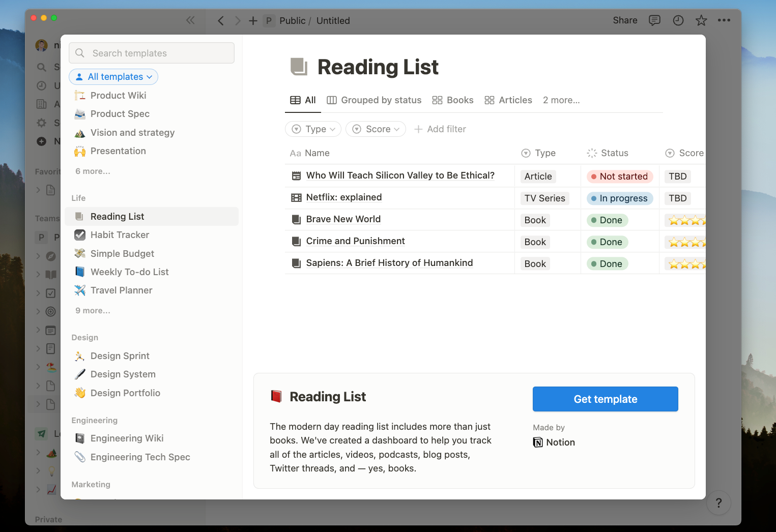The image size is (776, 532).
Task: Show 2 more database views
Action: coord(561,100)
